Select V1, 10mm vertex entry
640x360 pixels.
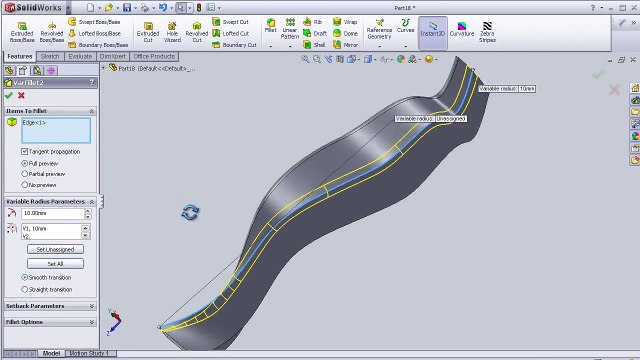pos(34,229)
